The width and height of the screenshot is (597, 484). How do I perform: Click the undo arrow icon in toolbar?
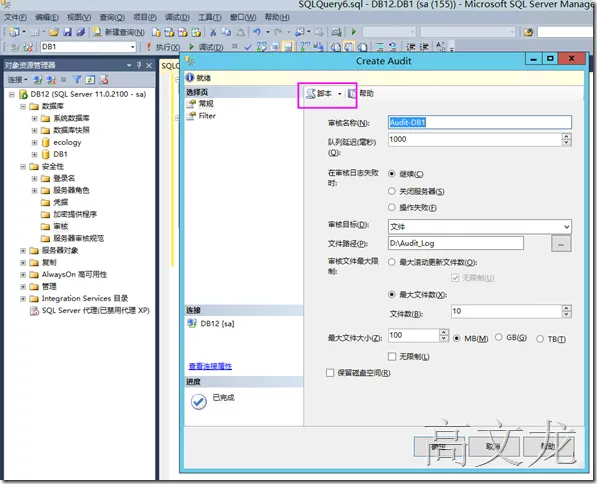257,32
